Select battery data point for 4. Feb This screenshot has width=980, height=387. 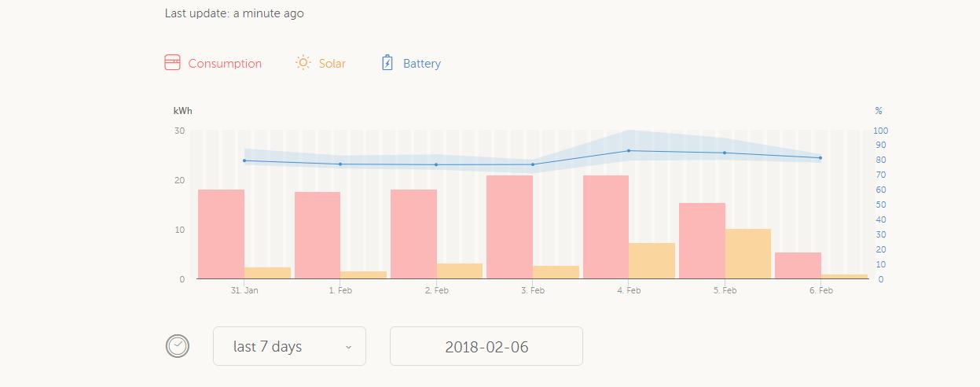point(629,150)
